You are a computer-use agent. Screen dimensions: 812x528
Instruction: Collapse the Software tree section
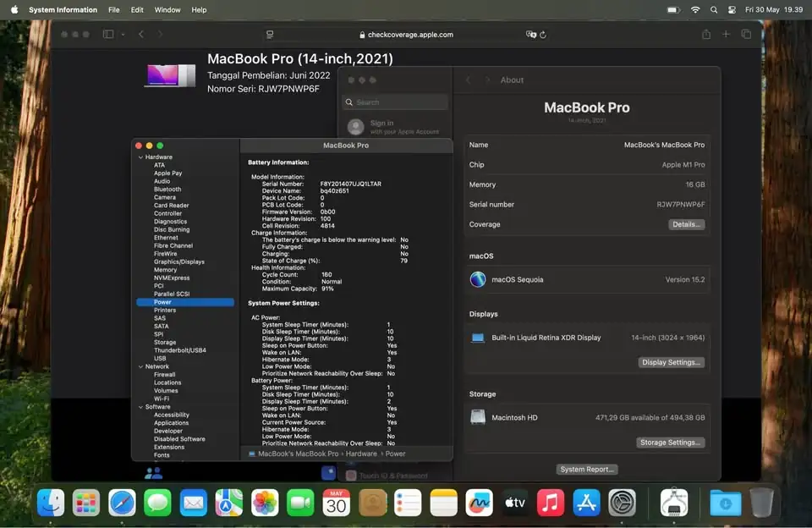tap(140, 407)
